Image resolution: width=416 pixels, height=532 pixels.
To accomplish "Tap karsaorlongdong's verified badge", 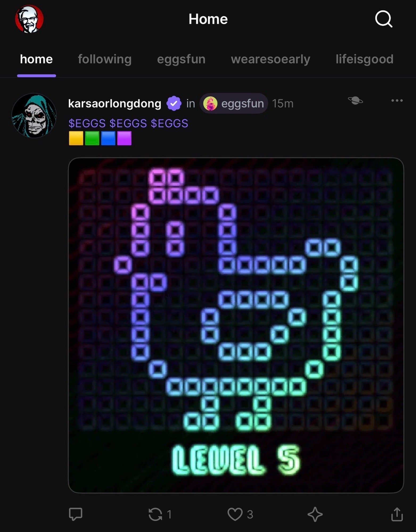I will [174, 103].
